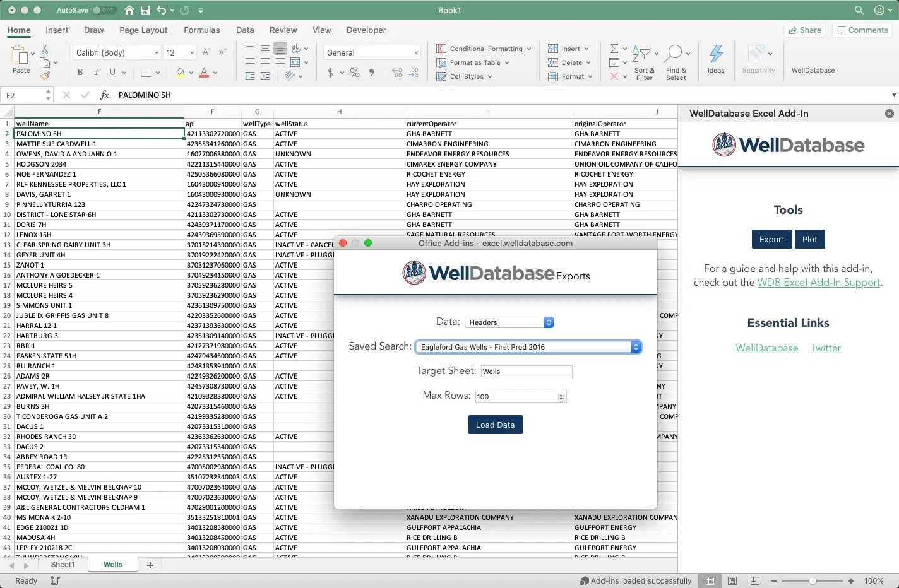Save the workbook with the floppy disk icon
This screenshot has width=899, height=588.
pos(145,10)
